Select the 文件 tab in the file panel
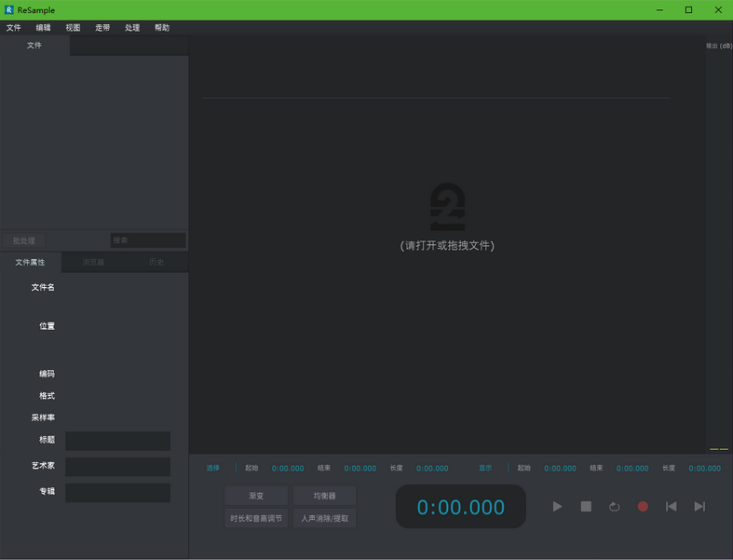The height and width of the screenshot is (560, 733). [x=34, y=46]
